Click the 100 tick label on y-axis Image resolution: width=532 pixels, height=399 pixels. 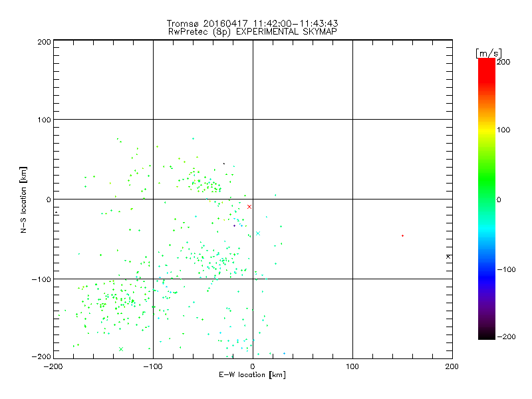click(x=45, y=120)
